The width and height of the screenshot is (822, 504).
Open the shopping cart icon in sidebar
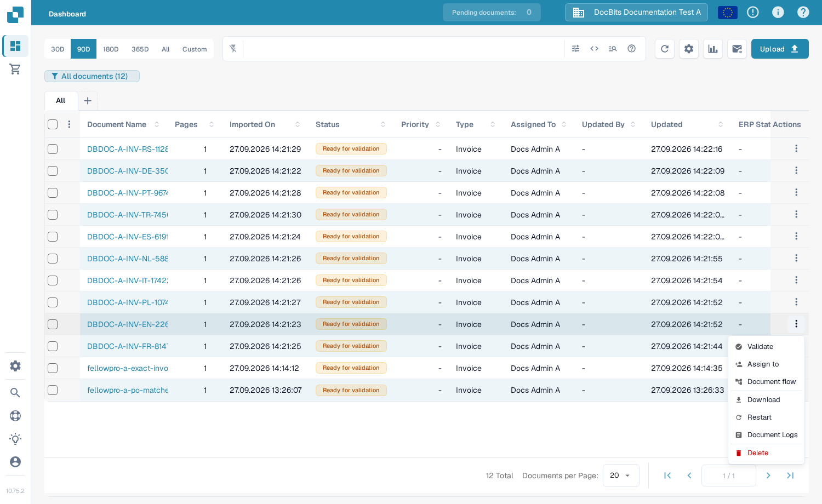click(x=15, y=69)
